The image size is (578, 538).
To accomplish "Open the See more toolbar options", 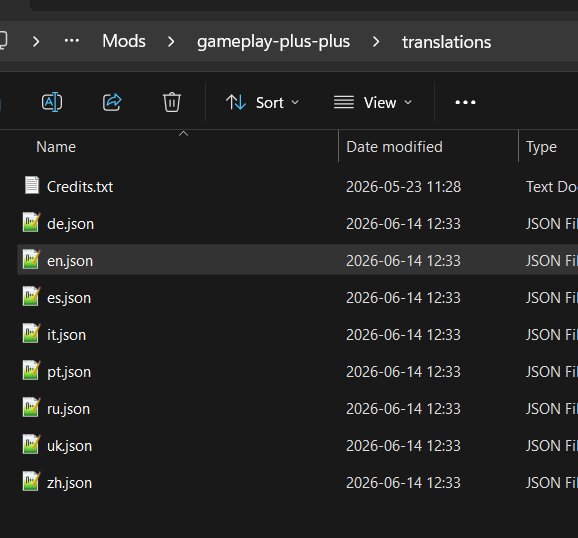I will click(x=465, y=102).
